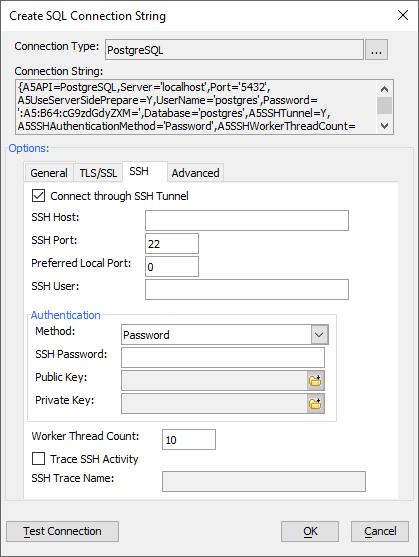Click the SSH Trace Name field
419x557 pixels.
[264, 482]
